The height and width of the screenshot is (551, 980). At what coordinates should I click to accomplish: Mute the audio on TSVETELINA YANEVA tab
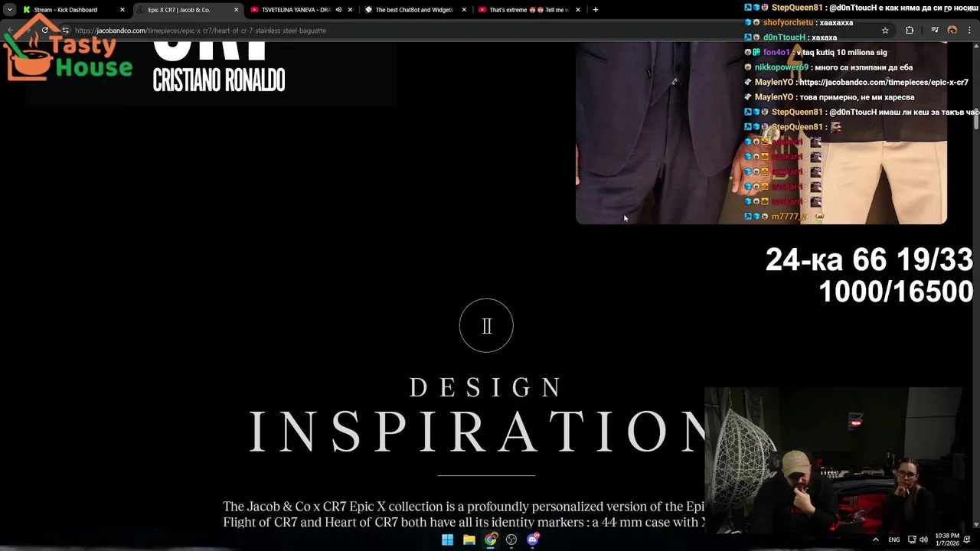click(x=338, y=10)
